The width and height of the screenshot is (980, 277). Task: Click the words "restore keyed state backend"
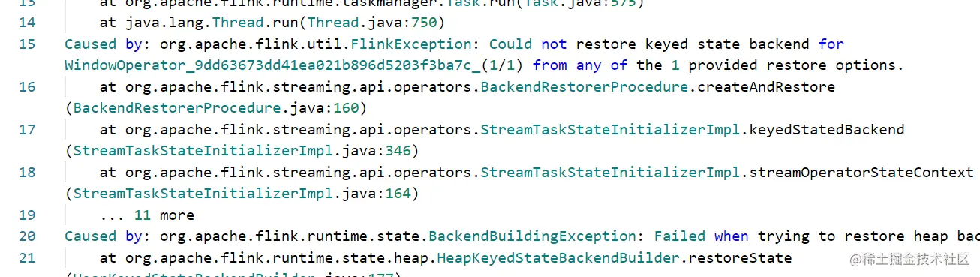pyautogui.click(x=693, y=44)
